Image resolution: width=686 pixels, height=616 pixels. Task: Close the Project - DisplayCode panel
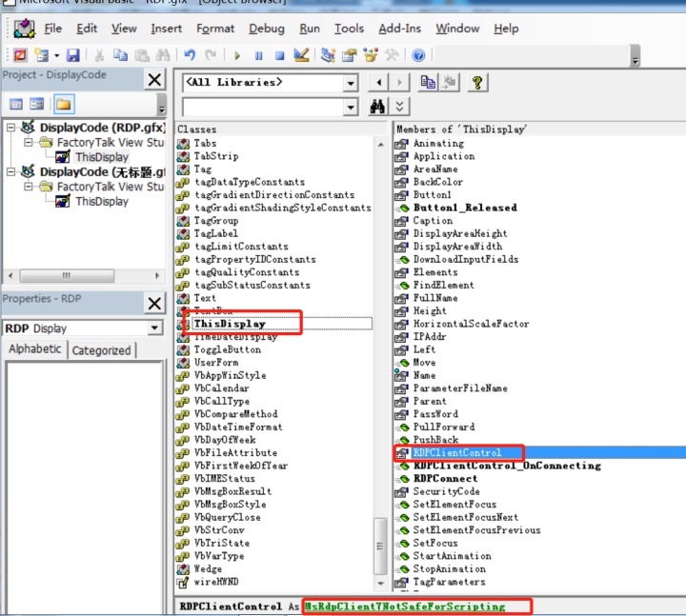point(154,80)
